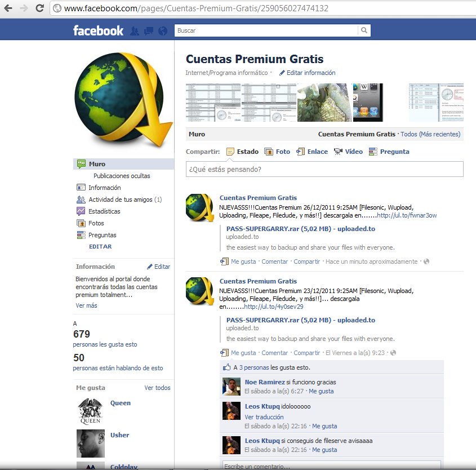Like the 'si conseguis de fileserve' comment
The height and width of the screenshot is (470, 476).
pos(324,450)
